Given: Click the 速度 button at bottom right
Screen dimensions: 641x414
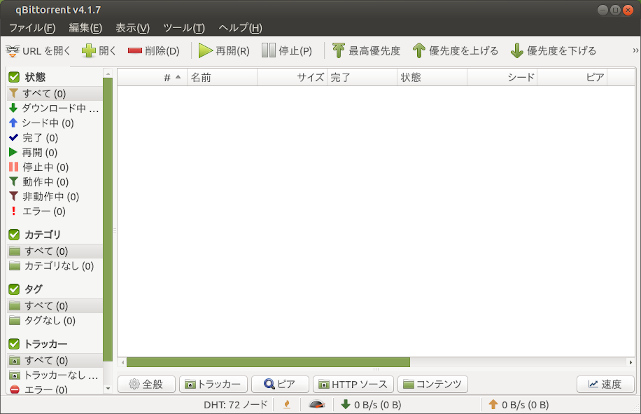Looking at the screenshot, I should 605,384.
